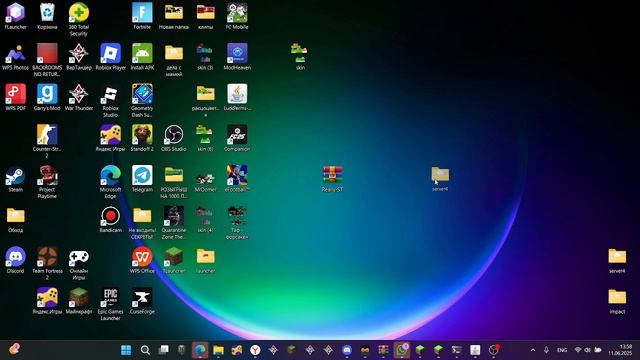Select the skin (4) file

coord(205,219)
